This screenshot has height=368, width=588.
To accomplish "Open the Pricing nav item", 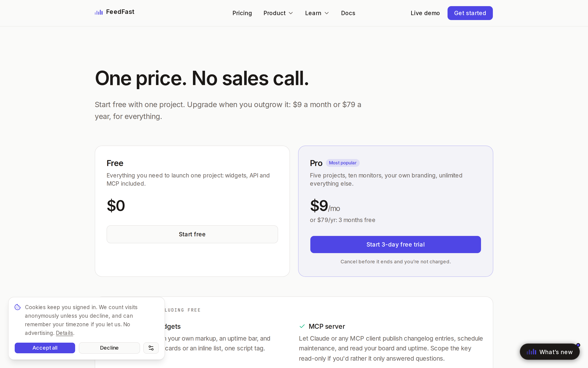I will point(242,13).
